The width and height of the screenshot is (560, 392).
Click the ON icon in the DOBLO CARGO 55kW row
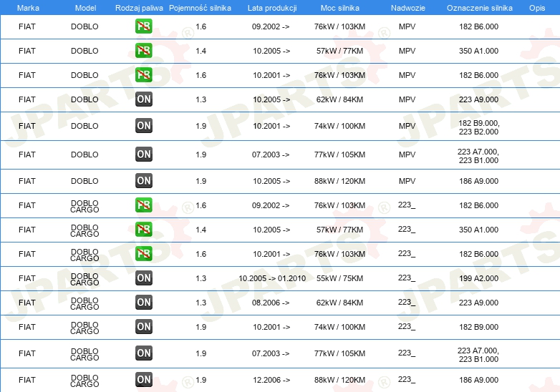coord(143,278)
